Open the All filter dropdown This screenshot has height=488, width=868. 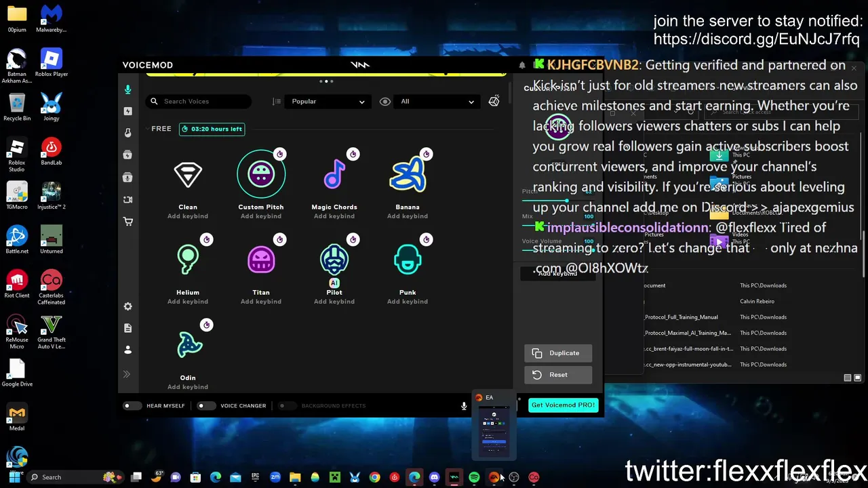436,102
